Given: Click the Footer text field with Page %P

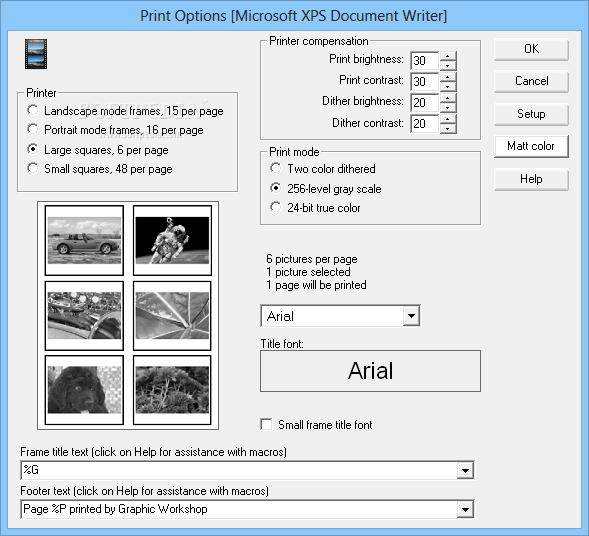Looking at the screenshot, I should point(239,510).
